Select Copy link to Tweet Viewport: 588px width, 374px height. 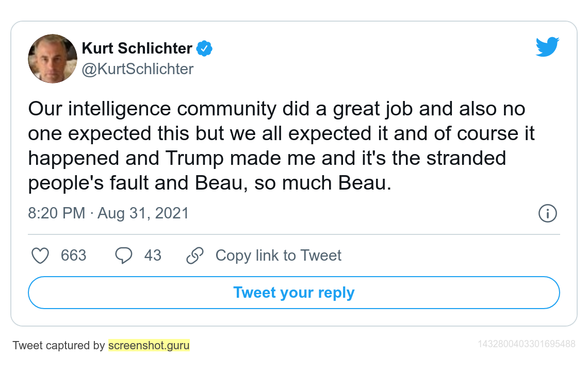(278, 256)
